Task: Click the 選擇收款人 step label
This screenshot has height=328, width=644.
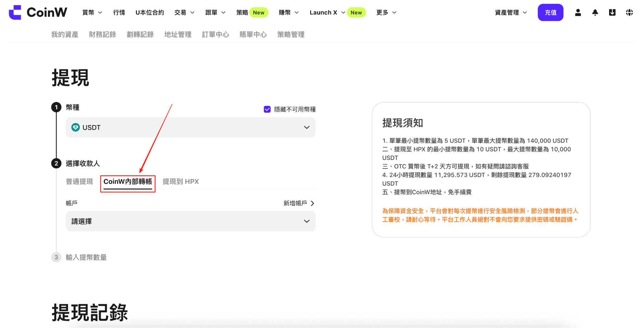Action: (83, 163)
